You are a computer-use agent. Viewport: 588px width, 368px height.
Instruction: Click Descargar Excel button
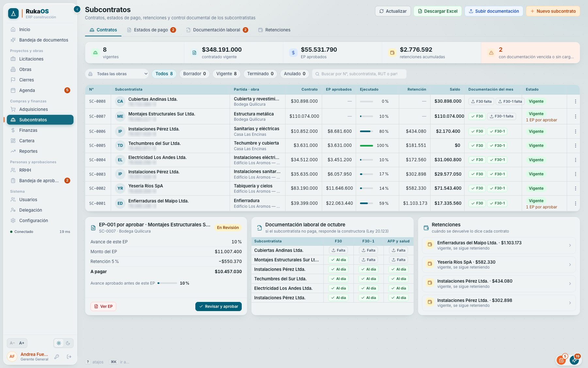pos(438,11)
